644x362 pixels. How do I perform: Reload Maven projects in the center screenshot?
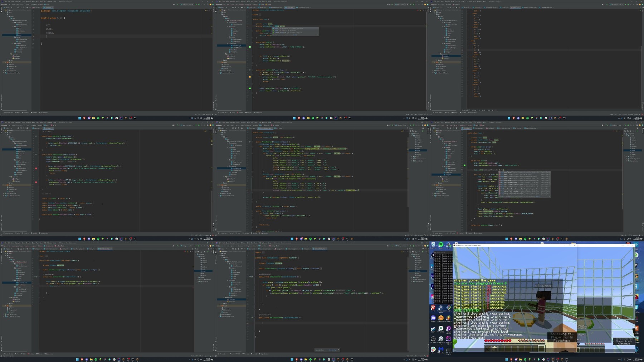click(411, 131)
